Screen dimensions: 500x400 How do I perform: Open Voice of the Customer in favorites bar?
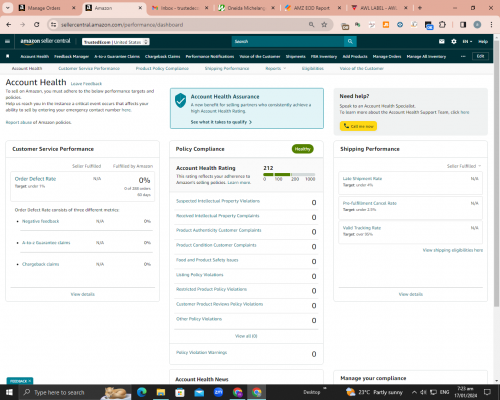260,56
